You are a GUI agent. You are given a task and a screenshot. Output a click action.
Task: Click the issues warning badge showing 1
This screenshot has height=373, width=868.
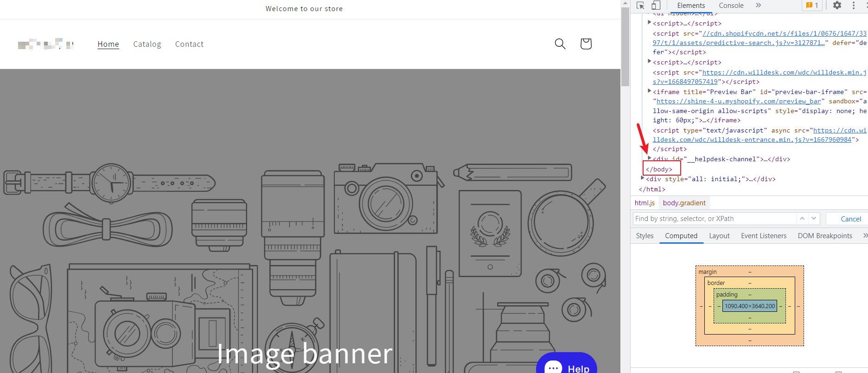(812, 6)
